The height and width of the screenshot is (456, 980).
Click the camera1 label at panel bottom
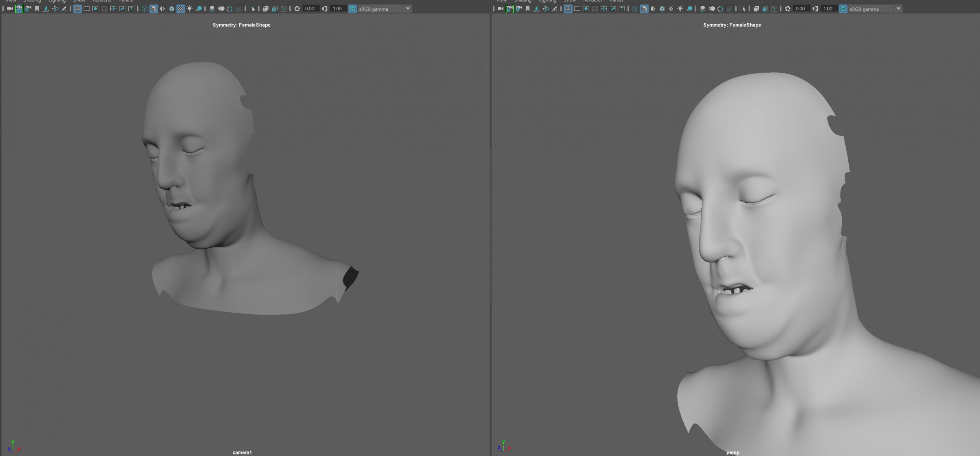pyautogui.click(x=242, y=453)
